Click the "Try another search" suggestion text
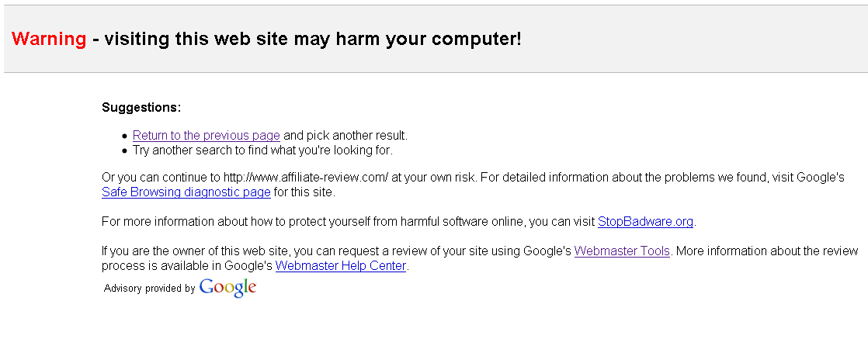 [262, 150]
